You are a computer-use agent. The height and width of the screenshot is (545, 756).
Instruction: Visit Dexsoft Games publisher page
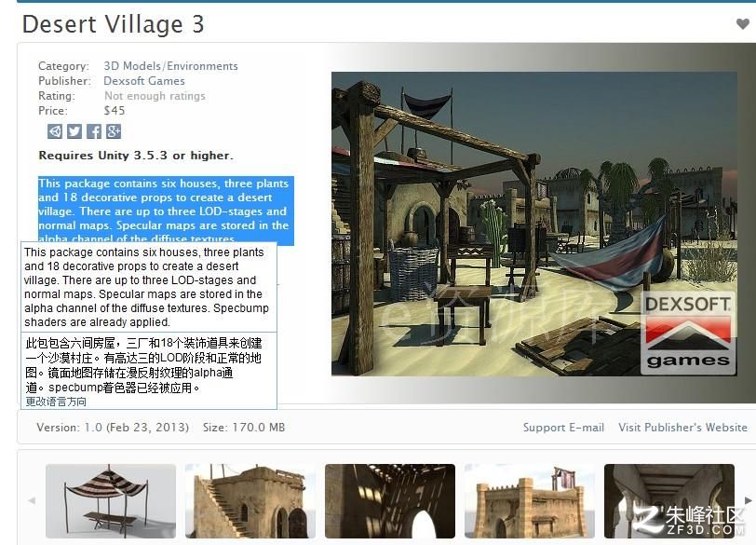144,81
